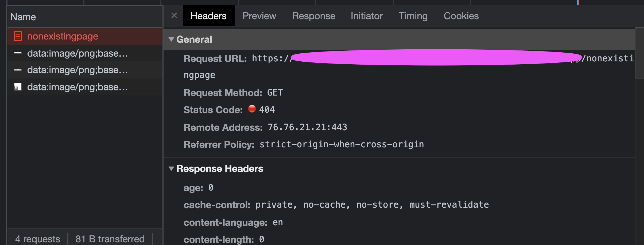
Task: Select the nonexistingpage request in the Name list
Action: tap(63, 36)
